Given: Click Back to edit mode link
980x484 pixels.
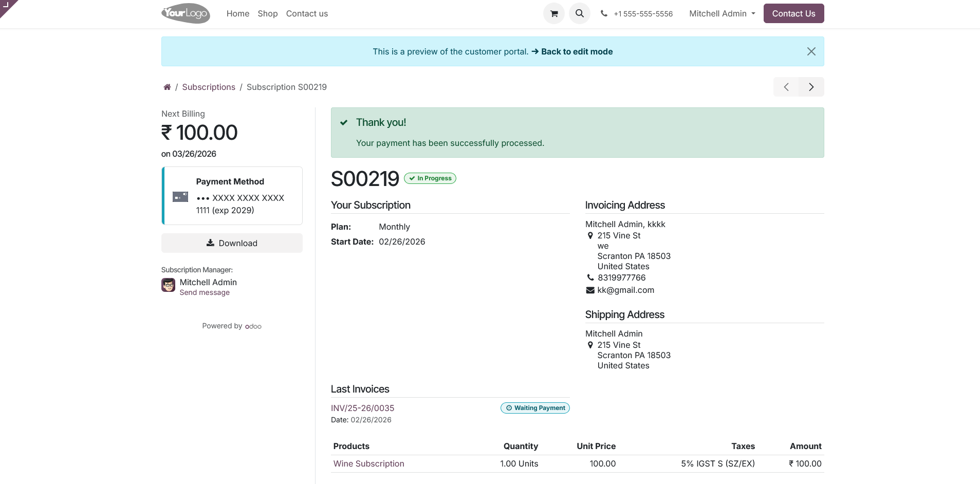Looking at the screenshot, I should [572, 51].
